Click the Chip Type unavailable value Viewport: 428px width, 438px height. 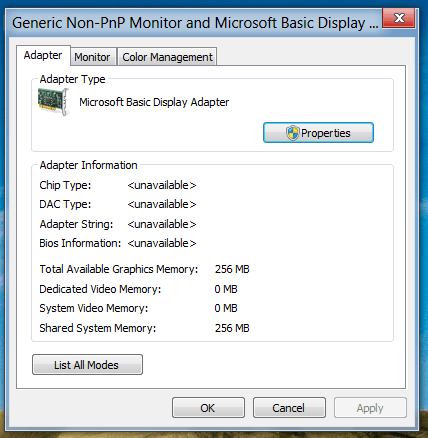click(162, 185)
